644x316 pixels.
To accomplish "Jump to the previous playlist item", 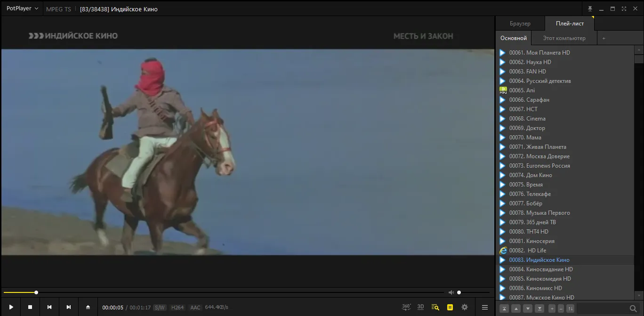I will pos(49,307).
